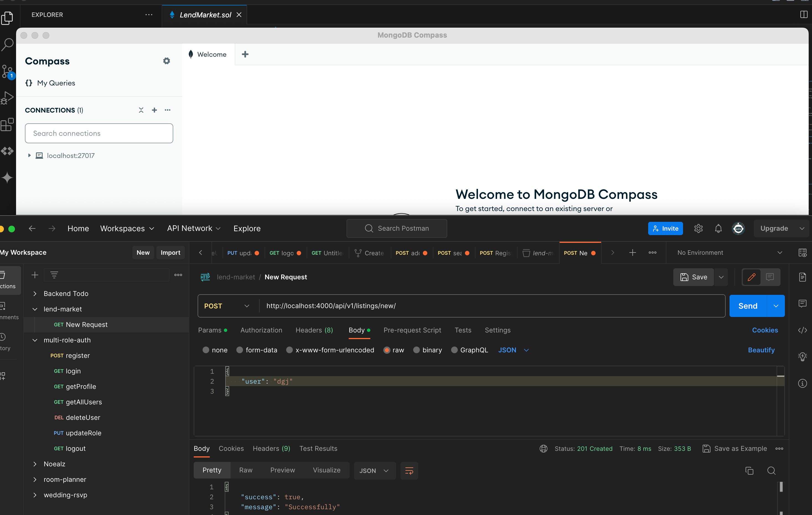Click the Upgrade button
This screenshot has height=515, width=812.
click(774, 228)
